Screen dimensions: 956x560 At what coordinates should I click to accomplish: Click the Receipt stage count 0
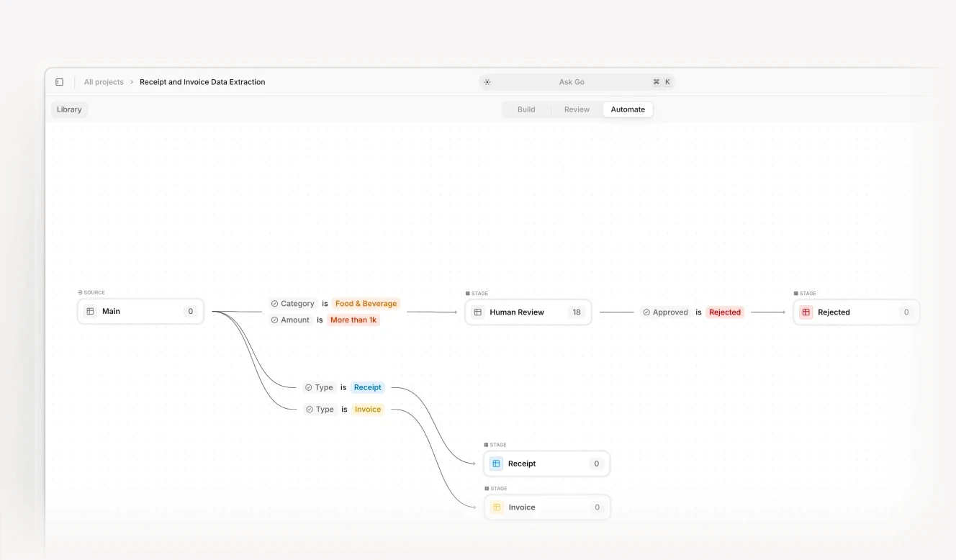coord(596,464)
